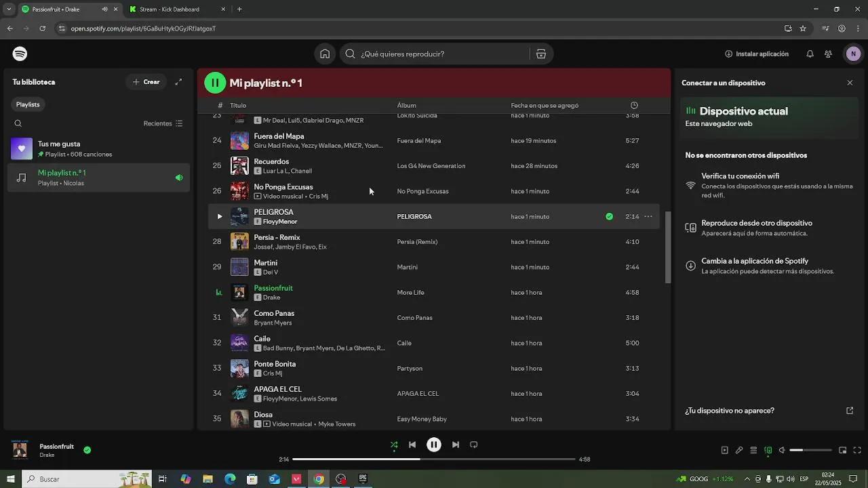Toggle liked checkmark for Passionfruit in player
Viewport: 868px width, 488px height.
tap(87, 450)
